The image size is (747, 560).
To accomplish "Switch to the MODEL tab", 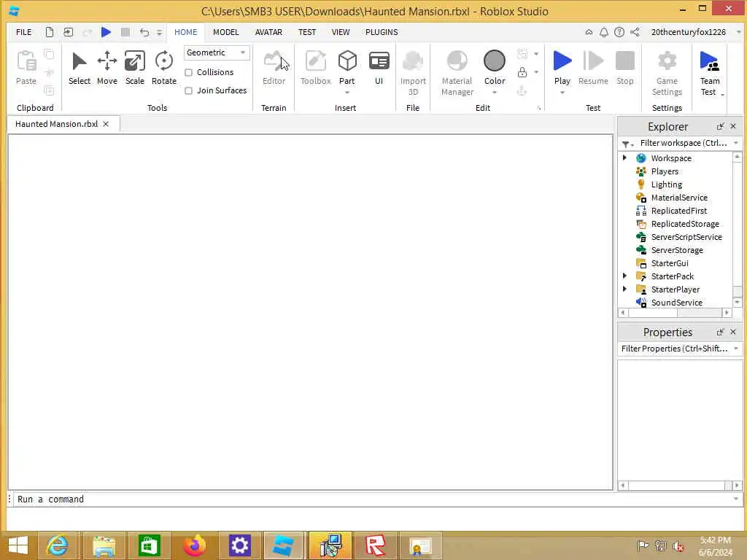I will tap(226, 32).
